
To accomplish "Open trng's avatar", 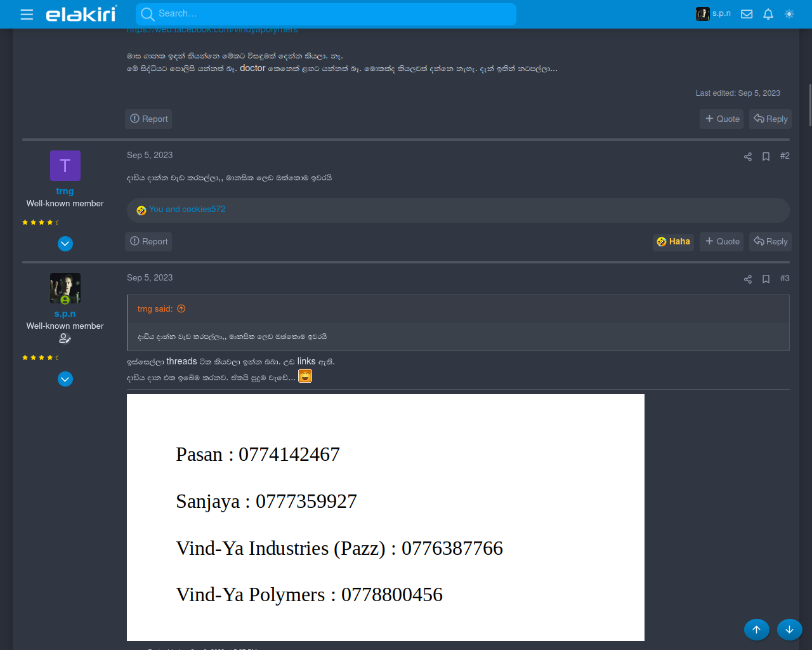I will click(x=65, y=166).
